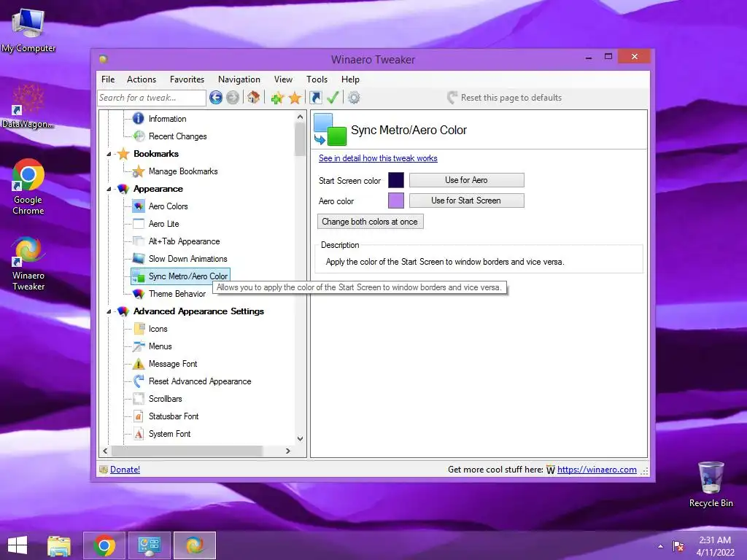Collapse the Advanced Appearance Settings node
This screenshot has height=560, width=747.
coord(109,311)
